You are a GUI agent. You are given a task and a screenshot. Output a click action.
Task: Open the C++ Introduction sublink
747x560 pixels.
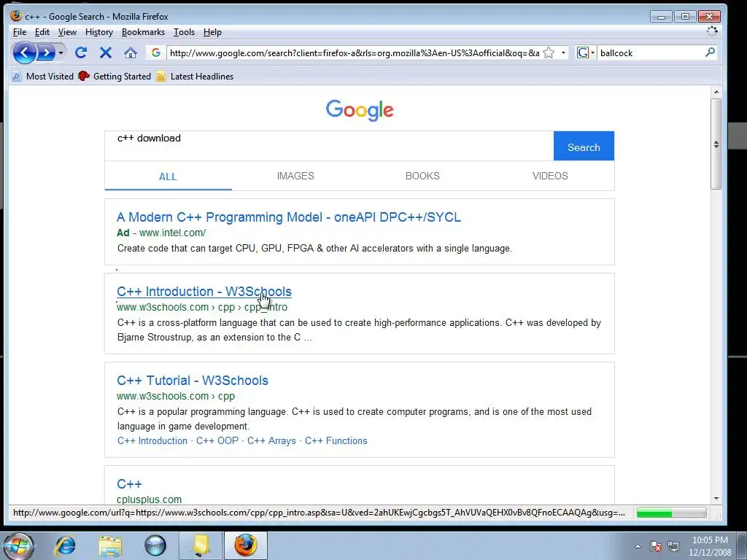(x=152, y=441)
